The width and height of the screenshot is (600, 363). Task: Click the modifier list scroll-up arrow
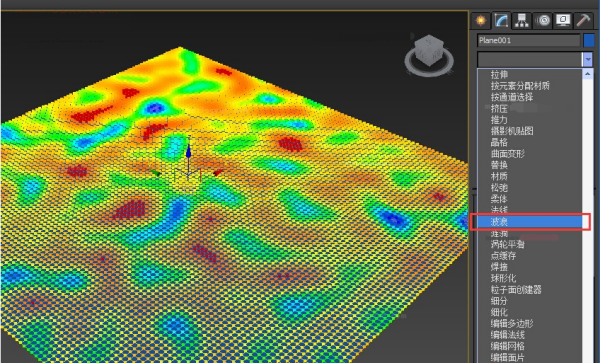click(588, 74)
